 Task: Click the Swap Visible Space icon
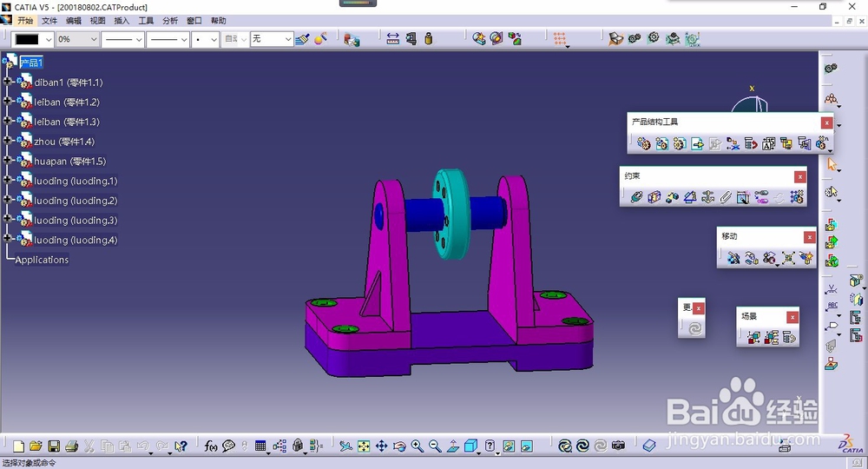click(x=527, y=446)
